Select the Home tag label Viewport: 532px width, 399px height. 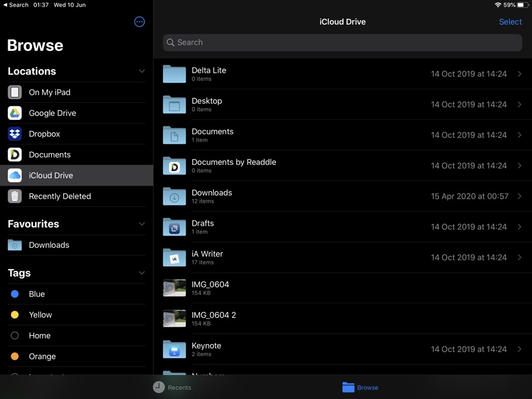click(x=40, y=336)
